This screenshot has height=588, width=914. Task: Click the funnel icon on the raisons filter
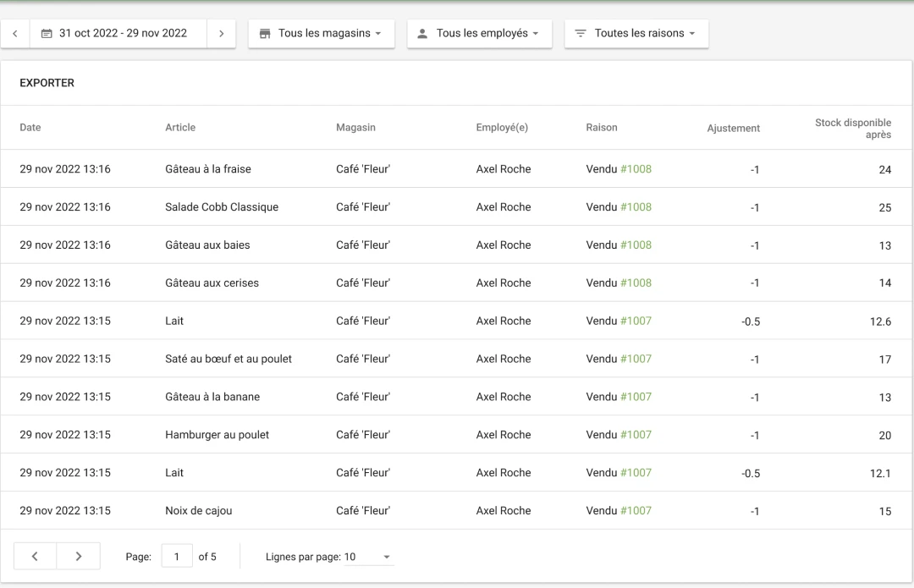pos(580,34)
